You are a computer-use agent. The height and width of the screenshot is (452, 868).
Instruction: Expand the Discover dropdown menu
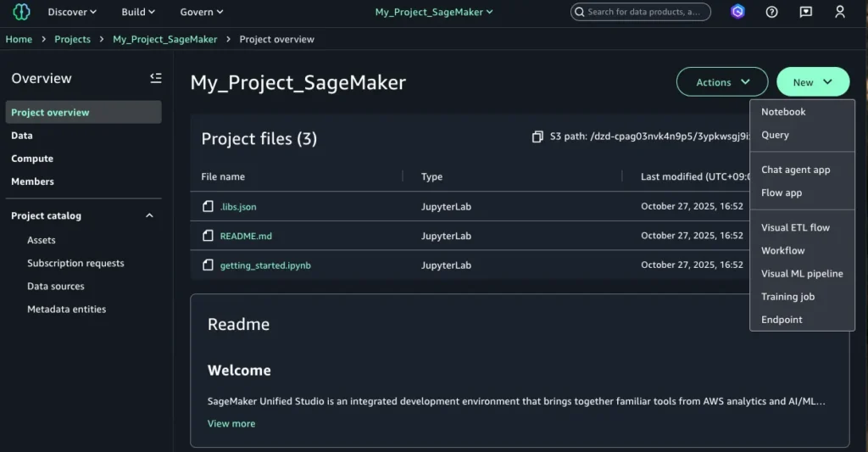click(72, 12)
